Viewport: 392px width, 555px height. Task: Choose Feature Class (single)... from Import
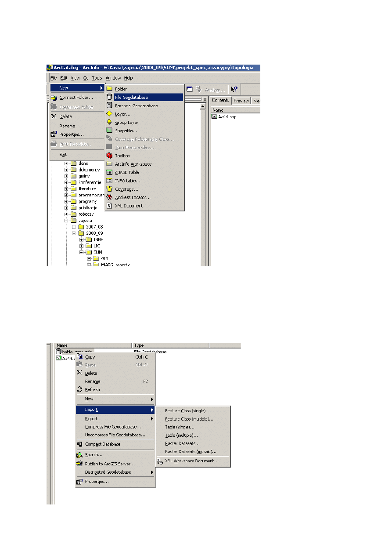point(187,411)
